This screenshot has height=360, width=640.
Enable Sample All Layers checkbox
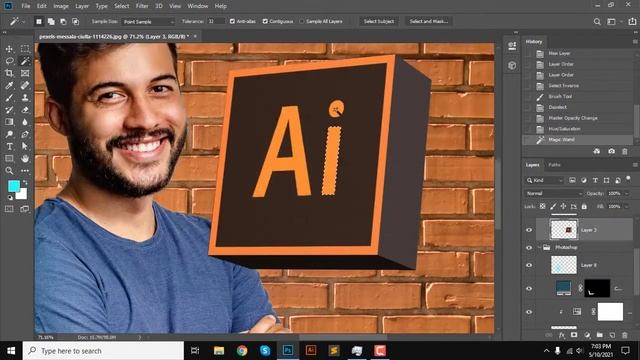[x=302, y=21]
